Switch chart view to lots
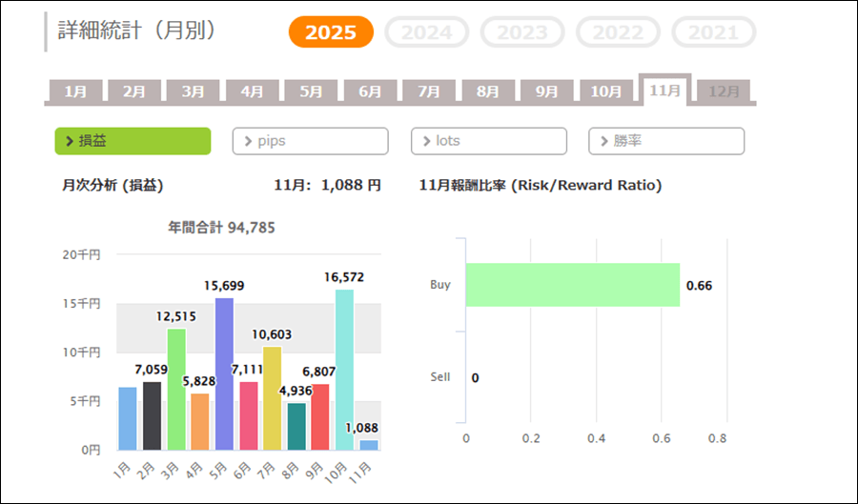 (x=488, y=141)
